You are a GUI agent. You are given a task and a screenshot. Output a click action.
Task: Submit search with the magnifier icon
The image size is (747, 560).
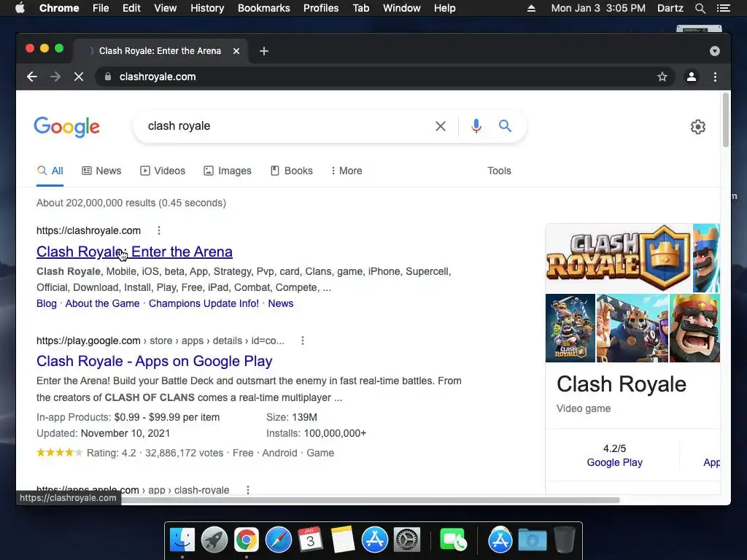(505, 125)
